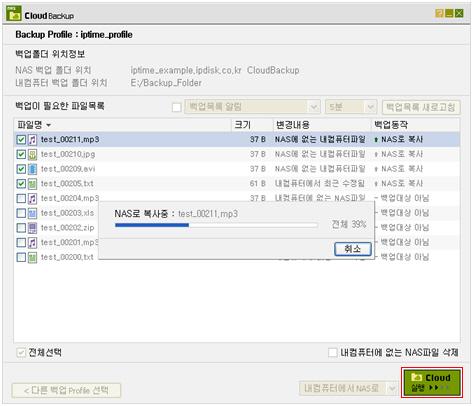Click the video icon of test_00209.avi
This screenshot has height=406, width=473.
point(32,169)
